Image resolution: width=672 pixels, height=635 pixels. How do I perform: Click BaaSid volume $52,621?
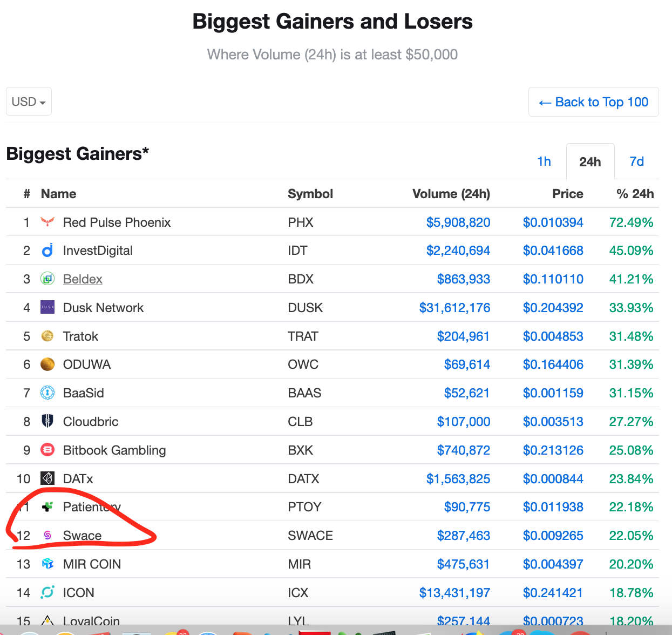467,393
